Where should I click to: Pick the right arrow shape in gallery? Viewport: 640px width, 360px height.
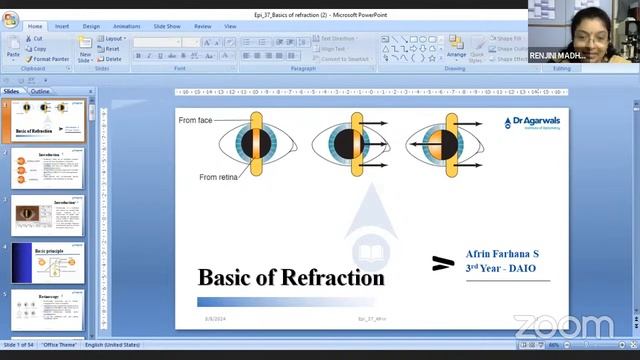[x=413, y=49]
